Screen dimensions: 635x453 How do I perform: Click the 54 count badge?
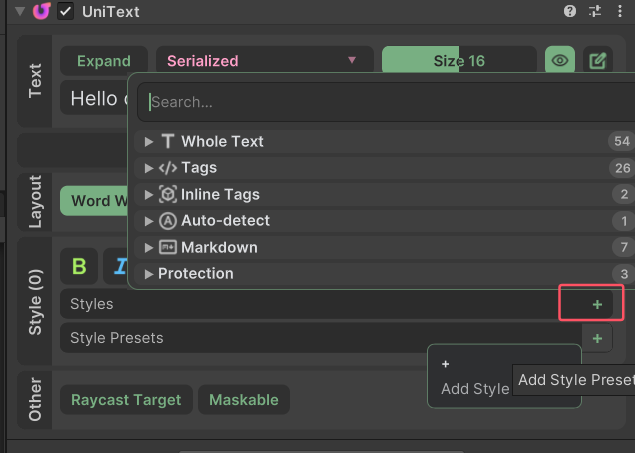622,141
